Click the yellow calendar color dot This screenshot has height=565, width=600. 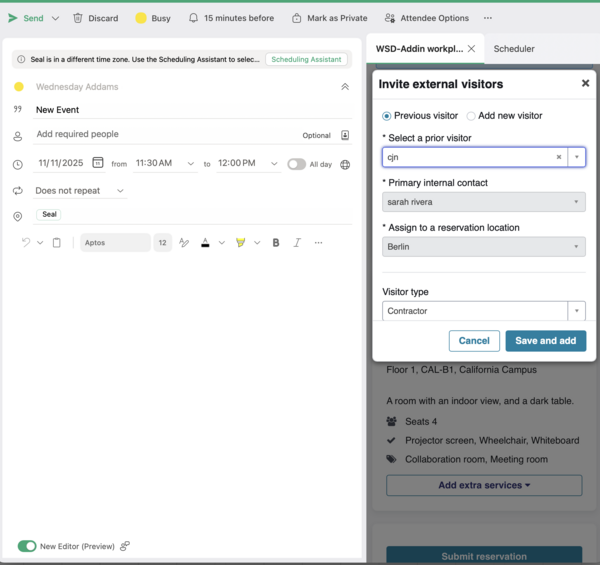click(19, 87)
